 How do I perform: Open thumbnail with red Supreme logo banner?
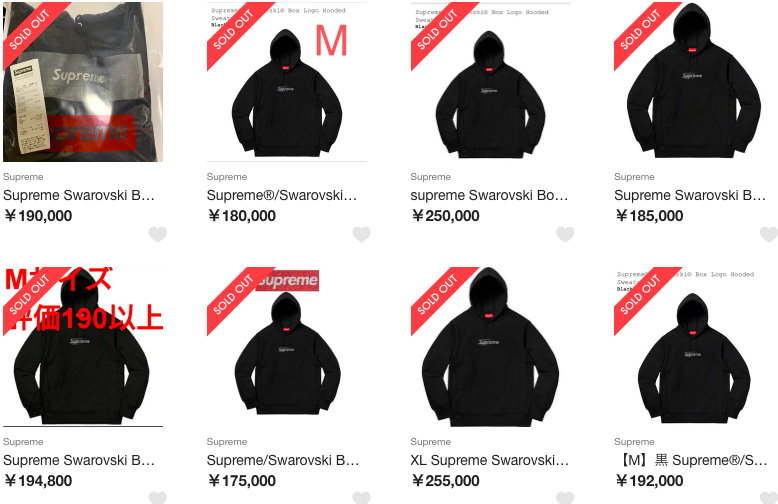[x=287, y=347]
